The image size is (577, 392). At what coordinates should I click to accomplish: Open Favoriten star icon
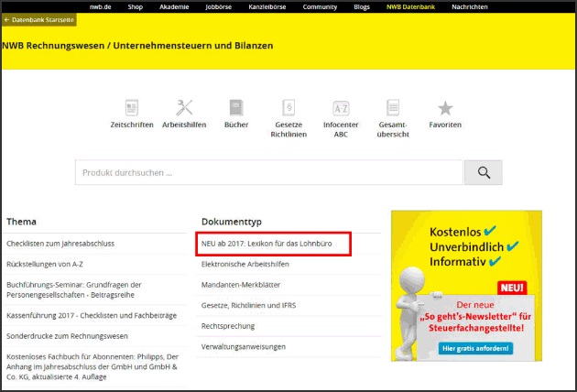point(445,108)
